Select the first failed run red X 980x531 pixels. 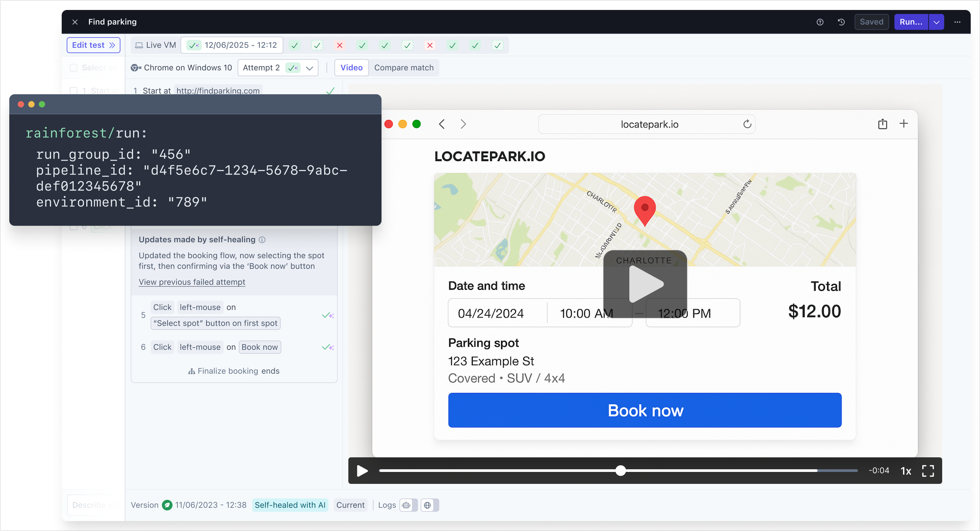tap(339, 45)
